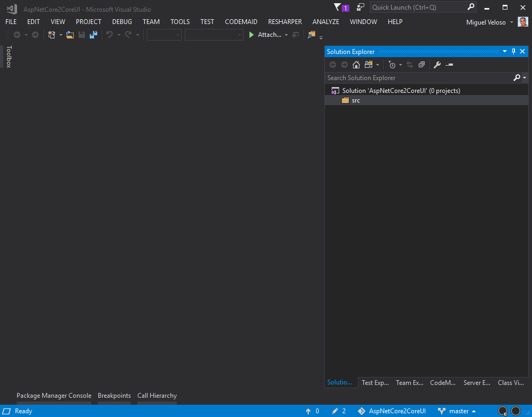Open the EDIT menu

pos(33,22)
